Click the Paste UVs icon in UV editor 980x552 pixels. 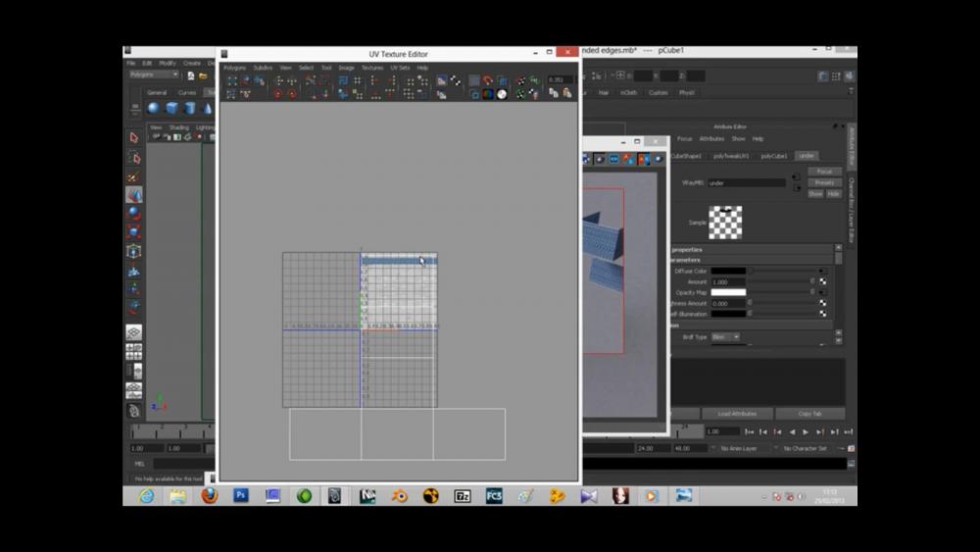tap(566, 94)
